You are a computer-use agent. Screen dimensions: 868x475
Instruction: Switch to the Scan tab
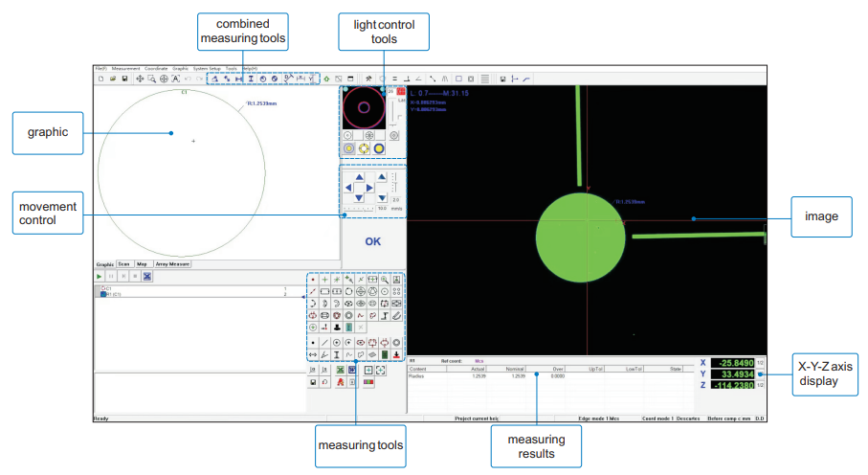click(x=124, y=264)
